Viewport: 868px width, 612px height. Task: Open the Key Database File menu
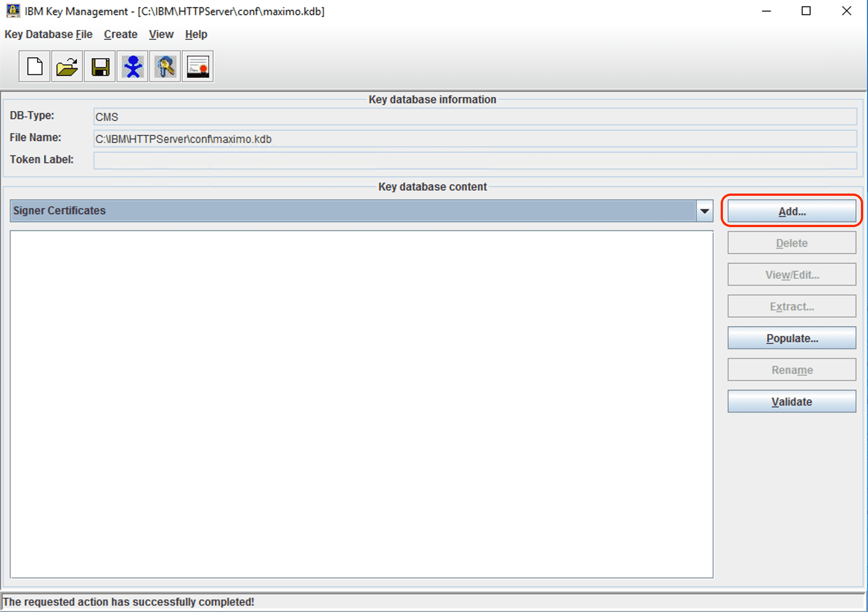pyautogui.click(x=49, y=34)
